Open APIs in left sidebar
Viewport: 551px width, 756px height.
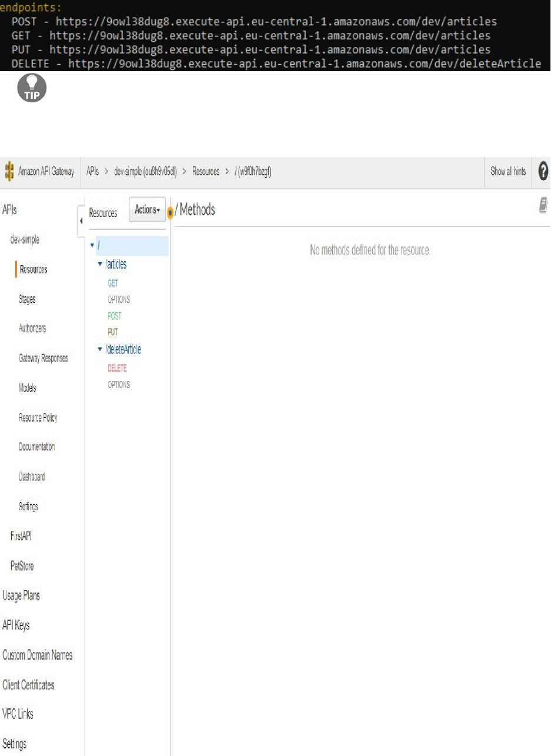coord(9,210)
